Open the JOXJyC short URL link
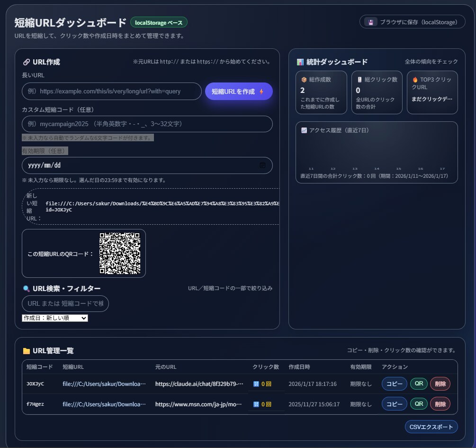Image resolution: width=476 pixels, height=448 pixels. [104, 384]
